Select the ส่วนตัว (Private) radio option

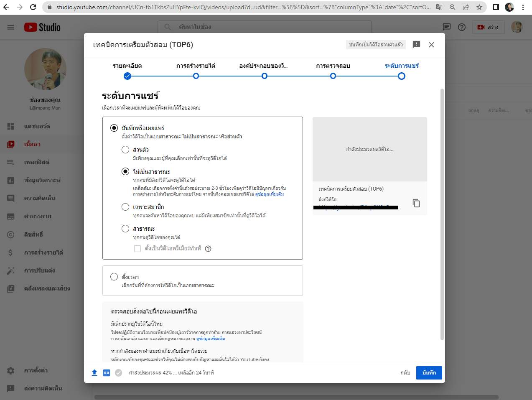click(125, 150)
